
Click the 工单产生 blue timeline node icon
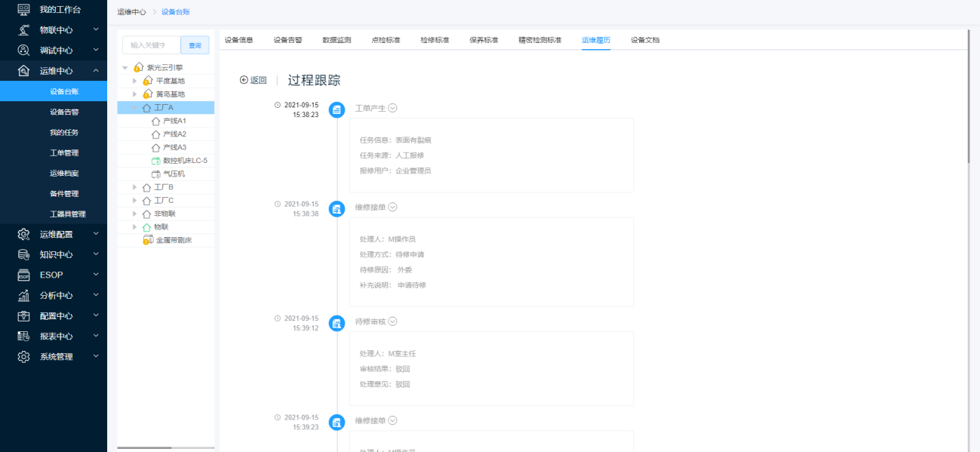pos(337,109)
